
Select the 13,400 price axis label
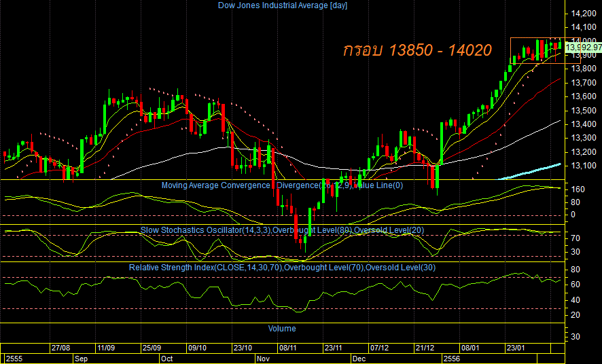584,124
